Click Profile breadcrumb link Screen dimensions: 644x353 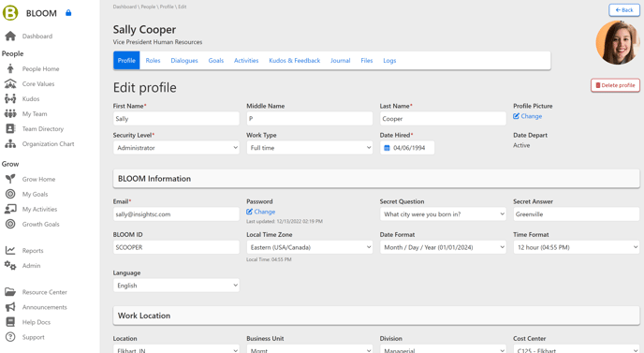(x=167, y=7)
